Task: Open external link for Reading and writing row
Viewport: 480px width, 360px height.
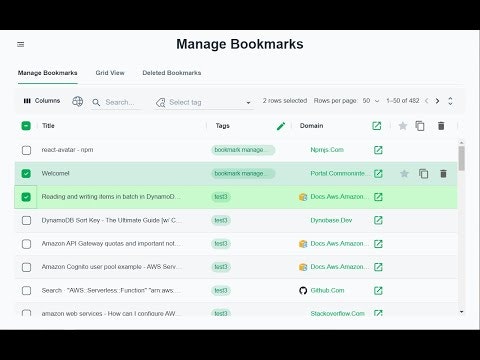Action: (378, 197)
